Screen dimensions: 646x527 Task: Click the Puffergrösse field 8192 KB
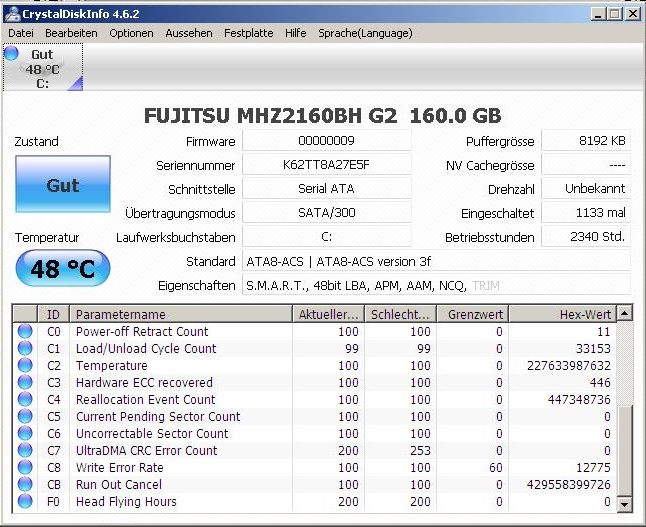coord(585,141)
